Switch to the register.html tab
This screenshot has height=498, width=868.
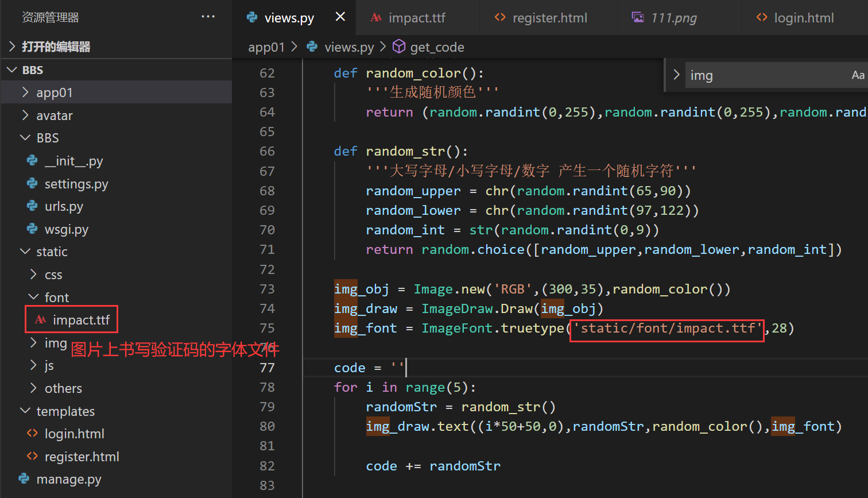tap(548, 18)
